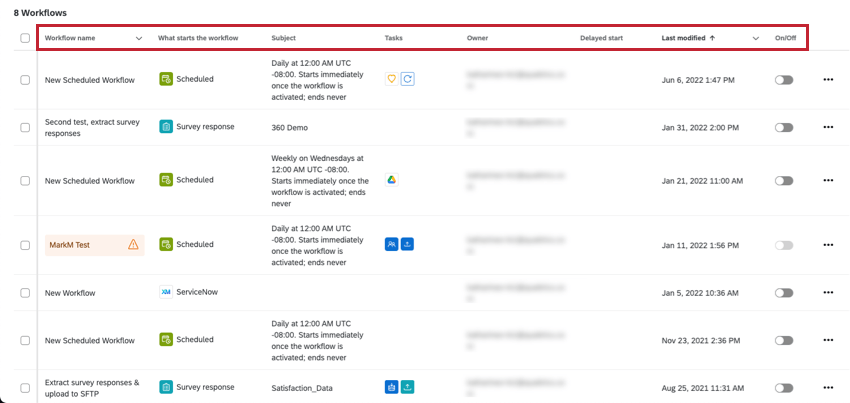Viewport: 850px width, 403px height.
Task: Switch on the Aug 25, 2021 workflow toggle
Action: click(784, 388)
